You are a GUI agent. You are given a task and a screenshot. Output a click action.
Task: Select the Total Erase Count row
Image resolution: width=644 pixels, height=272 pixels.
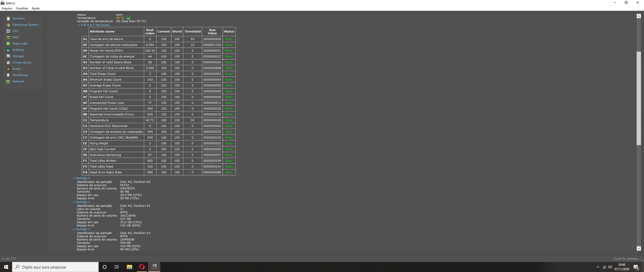click(158, 74)
